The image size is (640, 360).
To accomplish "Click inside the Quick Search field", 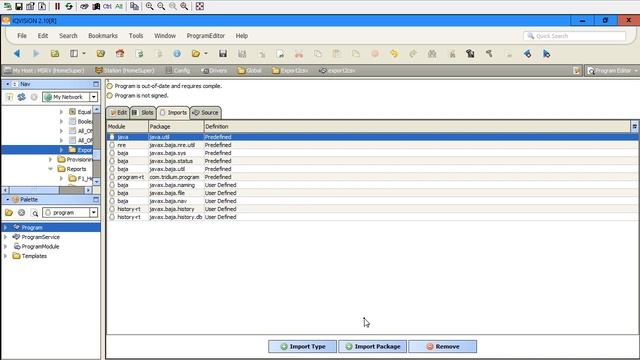I will tap(575, 36).
